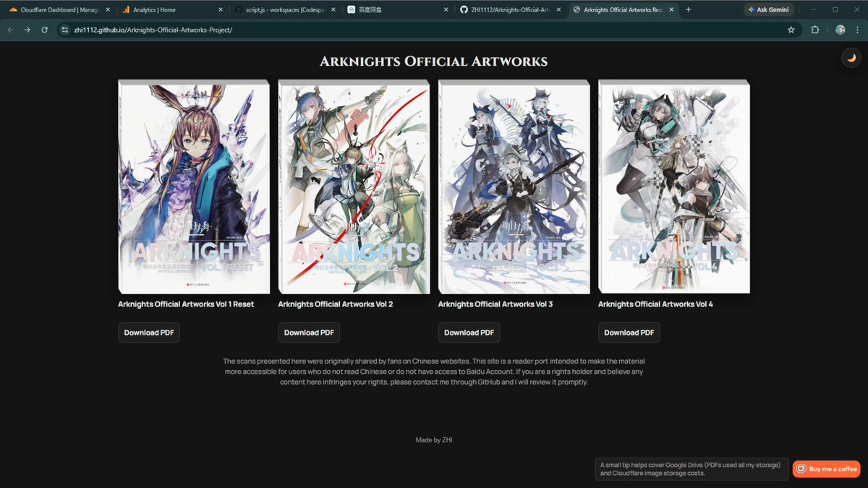Switch to the 百度网盘 tab
The image size is (868, 488).
(397, 10)
